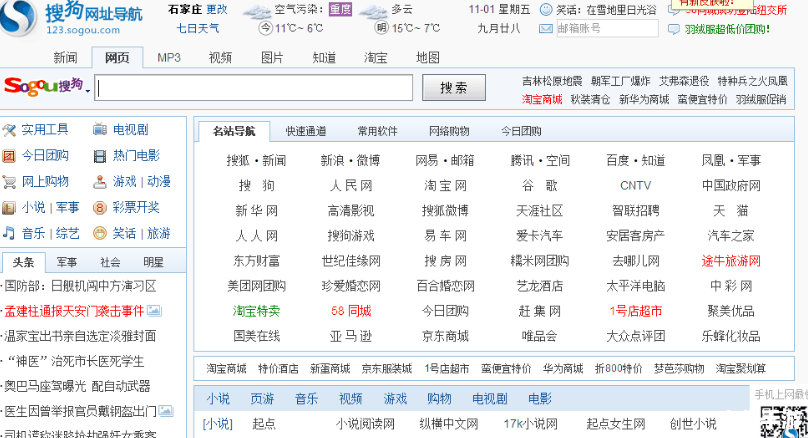Click the 特价酒店 link in shopping bar
This screenshot has width=808, height=438.
(x=278, y=369)
